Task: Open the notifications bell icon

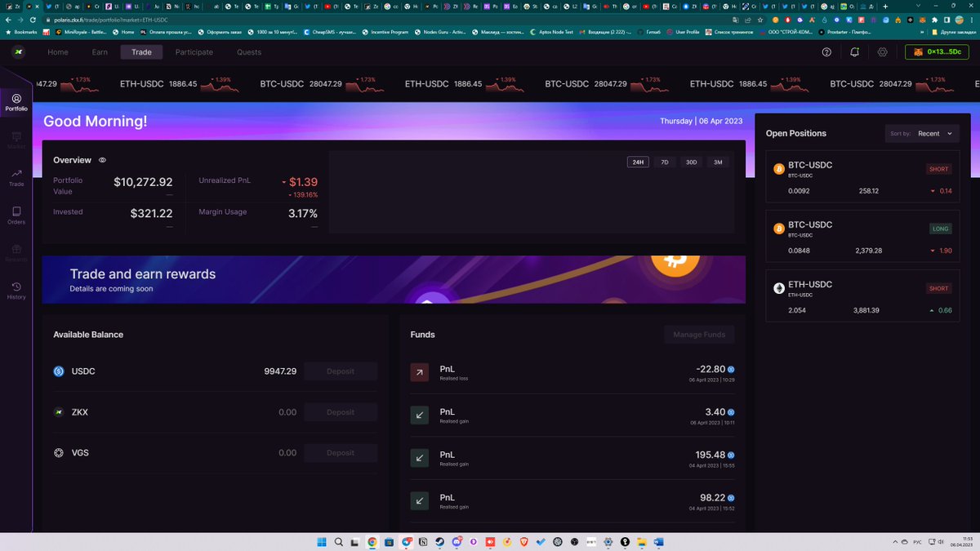Action: [854, 51]
